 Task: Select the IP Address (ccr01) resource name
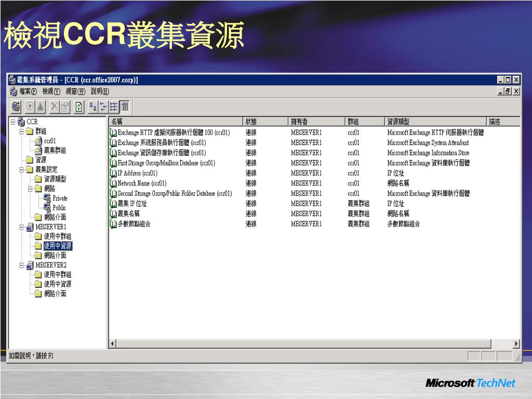coord(137,174)
